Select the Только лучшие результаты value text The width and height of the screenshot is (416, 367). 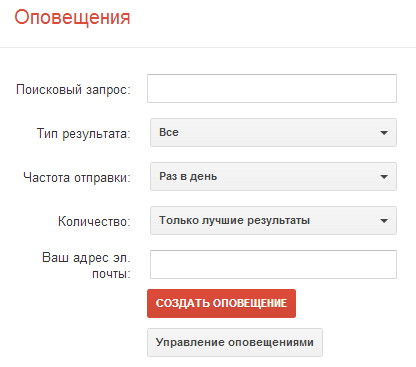(x=235, y=220)
